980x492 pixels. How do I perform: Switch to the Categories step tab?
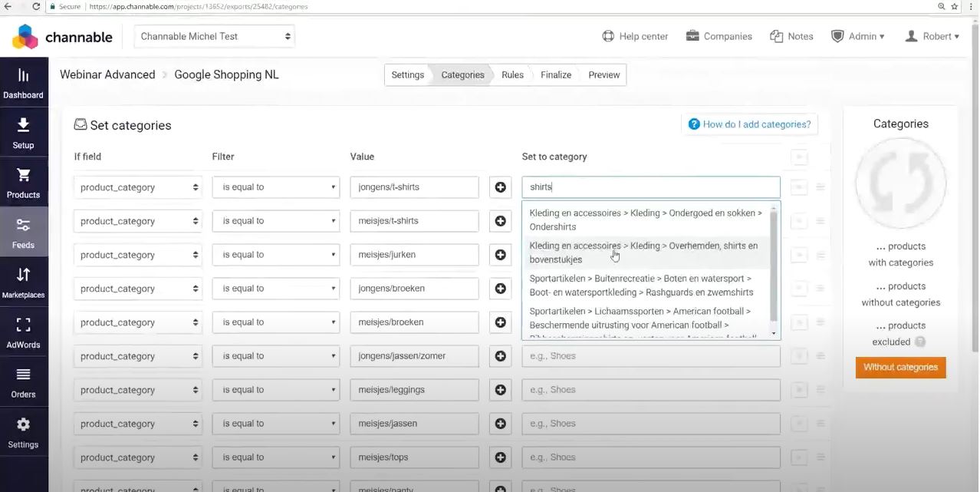pos(462,75)
